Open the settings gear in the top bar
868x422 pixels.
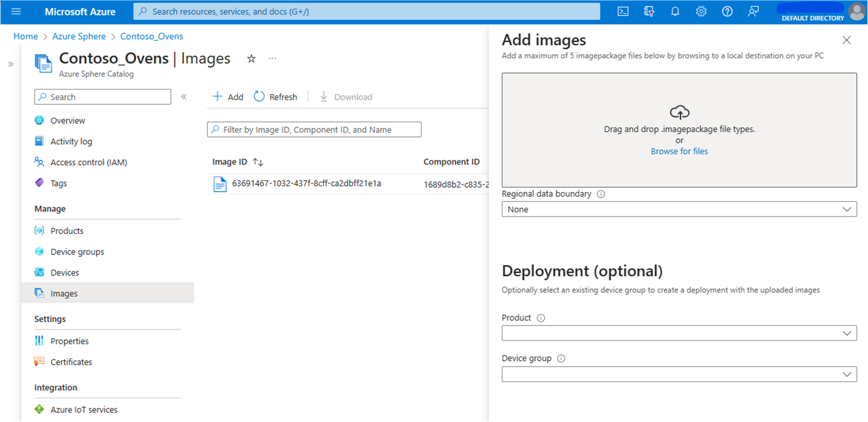click(701, 11)
